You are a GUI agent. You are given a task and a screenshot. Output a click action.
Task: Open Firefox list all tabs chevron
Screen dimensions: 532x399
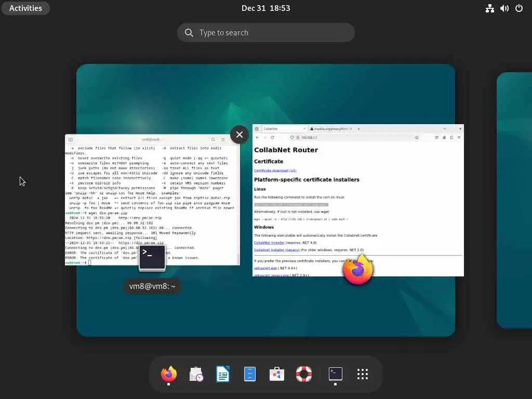click(x=445, y=129)
